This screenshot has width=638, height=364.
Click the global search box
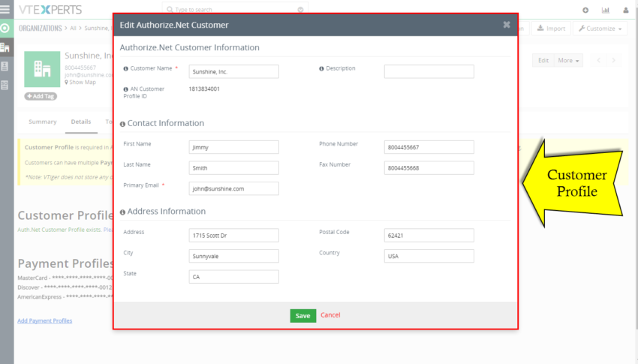pyautogui.click(x=235, y=9)
